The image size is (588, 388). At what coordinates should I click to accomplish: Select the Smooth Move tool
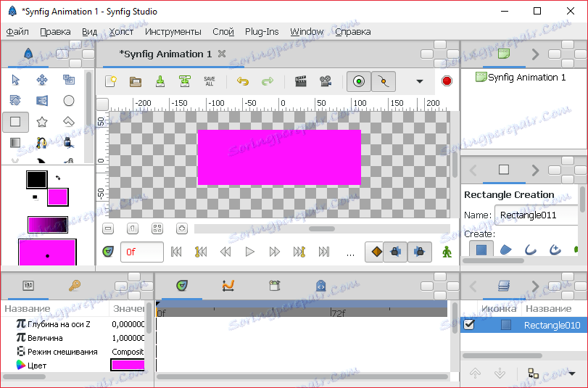tap(42, 80)
